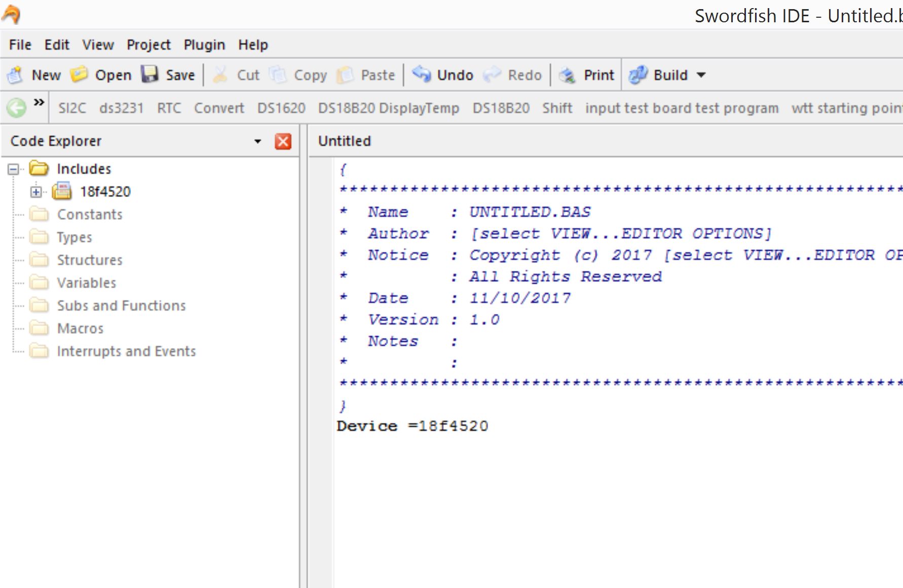Open the Project menu
The width and height of the screenshot is (903, 588).
[148, 45]
